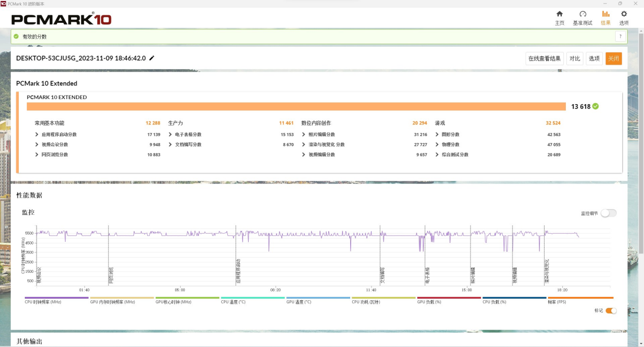Click the question mark help icon
Viewport: 644px width, 347px height.
[620, 37]
